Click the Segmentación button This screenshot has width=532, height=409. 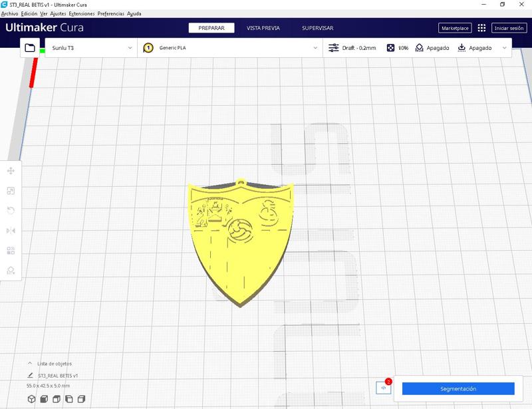pyautogui.click(x=458, y=388)
